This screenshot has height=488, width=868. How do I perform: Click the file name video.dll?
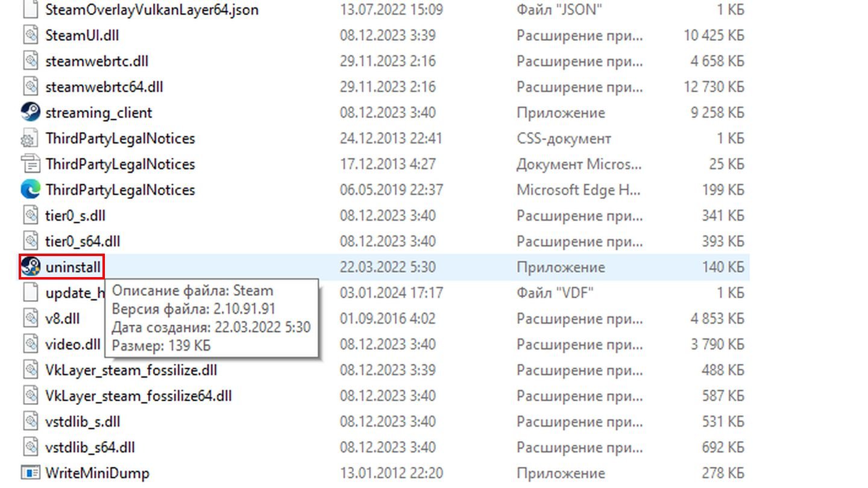73,344
